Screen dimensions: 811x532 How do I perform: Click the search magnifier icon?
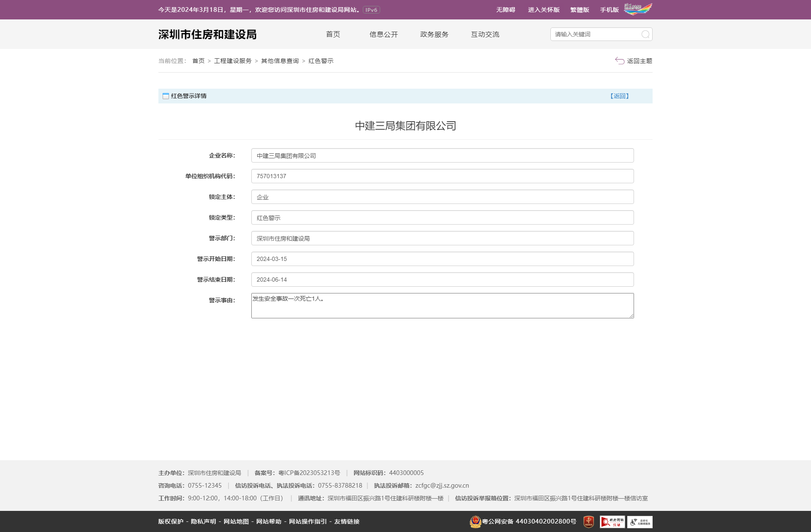[x=645, y=34]
